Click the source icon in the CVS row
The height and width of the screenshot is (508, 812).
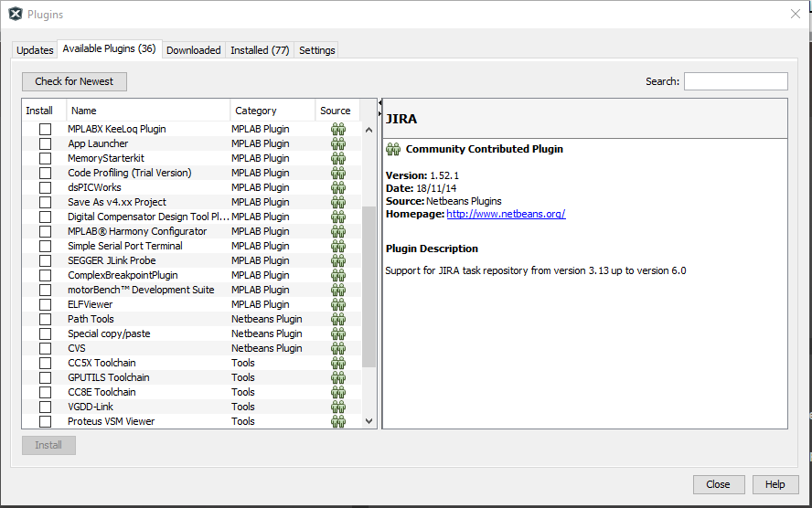click(x=338, y=348)
